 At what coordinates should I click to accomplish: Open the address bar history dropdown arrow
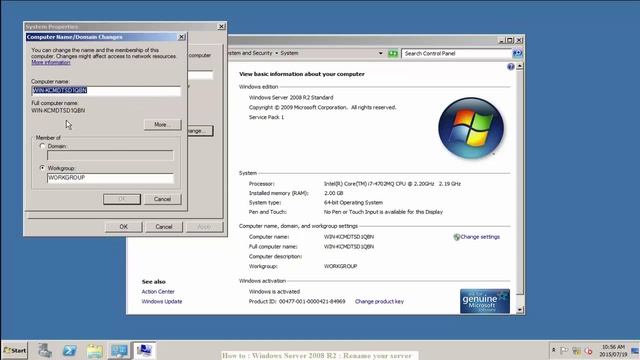[x=380, y=53]
